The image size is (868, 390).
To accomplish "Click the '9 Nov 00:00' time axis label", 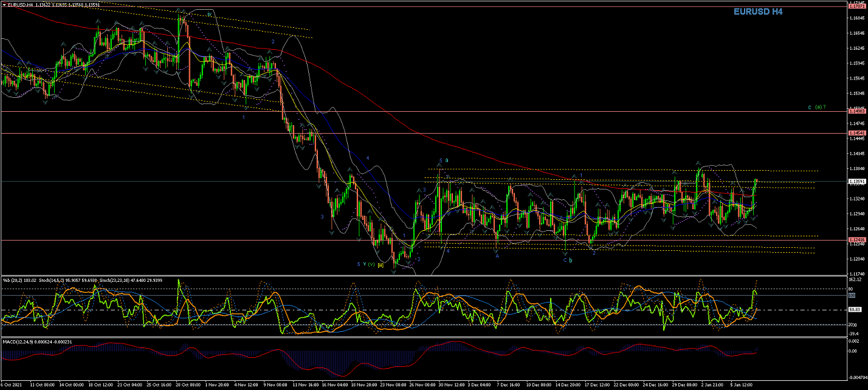I will [x=274, y=385].
